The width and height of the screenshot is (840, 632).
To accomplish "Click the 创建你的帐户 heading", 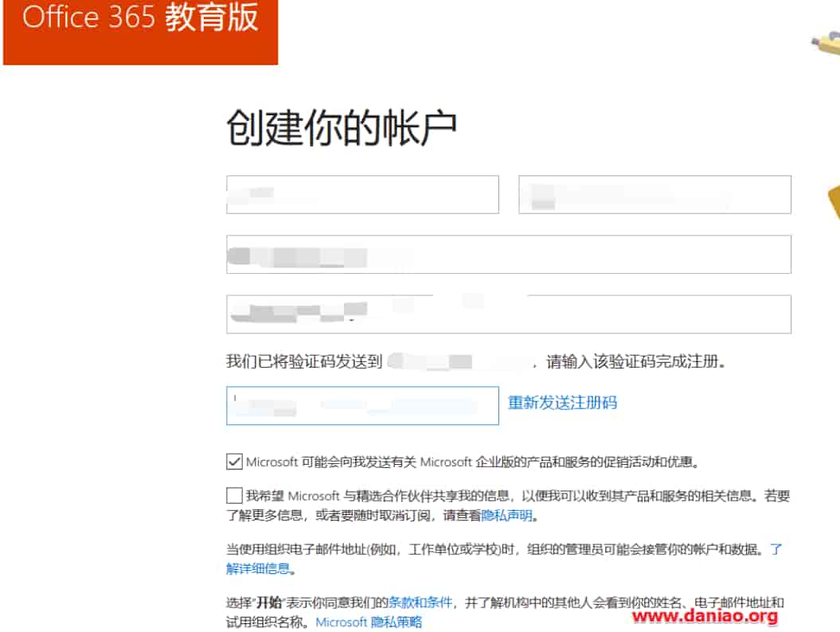I will click(x=342, y=127).
